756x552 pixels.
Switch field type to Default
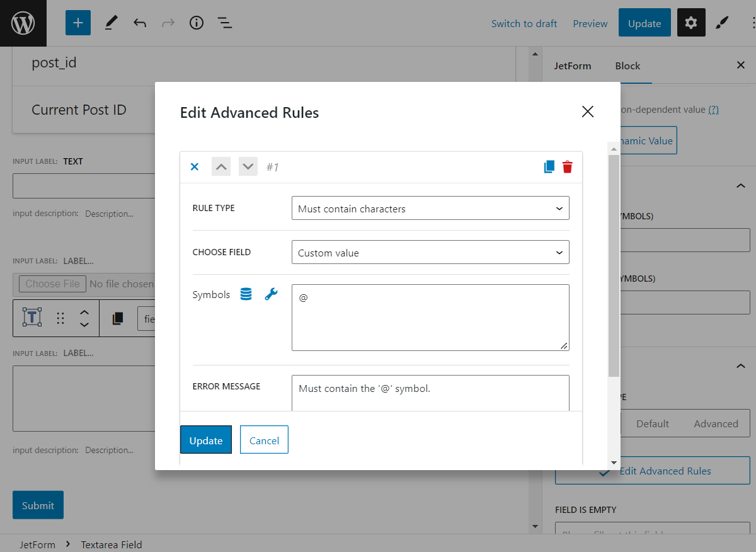click(652, 423)
